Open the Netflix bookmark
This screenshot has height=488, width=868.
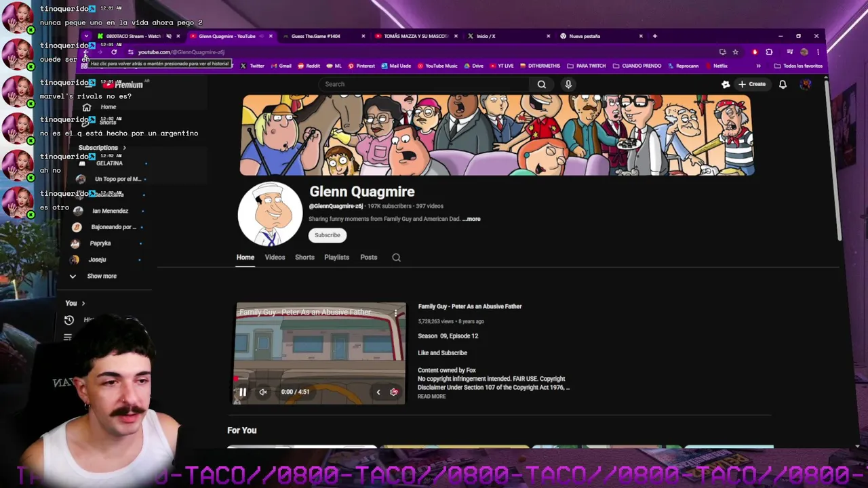click(x=716, y=66)
